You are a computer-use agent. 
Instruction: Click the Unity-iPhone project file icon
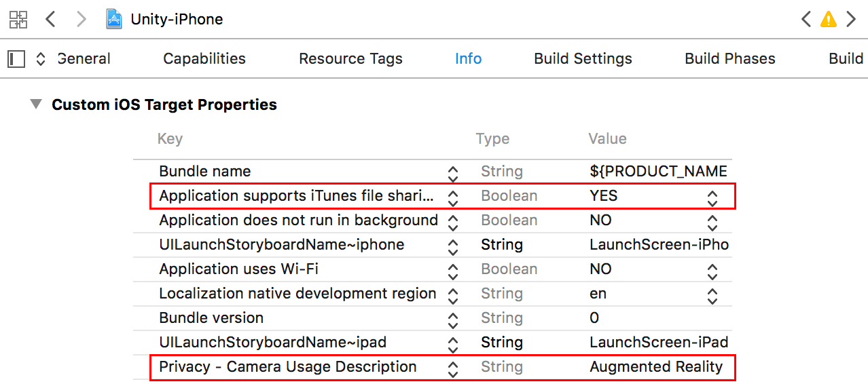point(114,19)
